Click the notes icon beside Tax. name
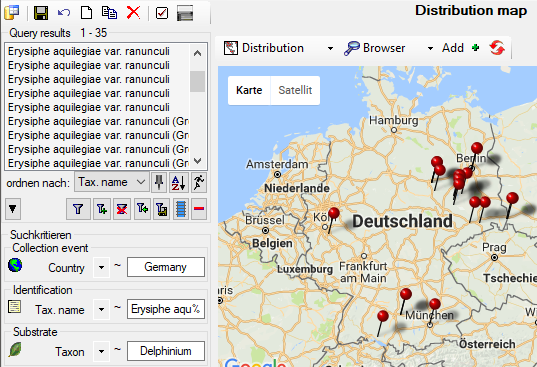Screen dimensions: 537x367 point(14,306)
